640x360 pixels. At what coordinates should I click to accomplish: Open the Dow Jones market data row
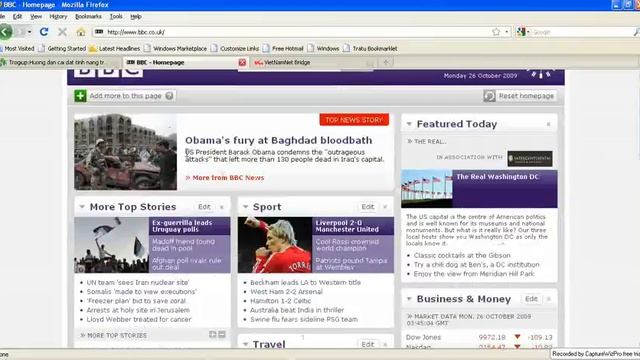(479, 337)
